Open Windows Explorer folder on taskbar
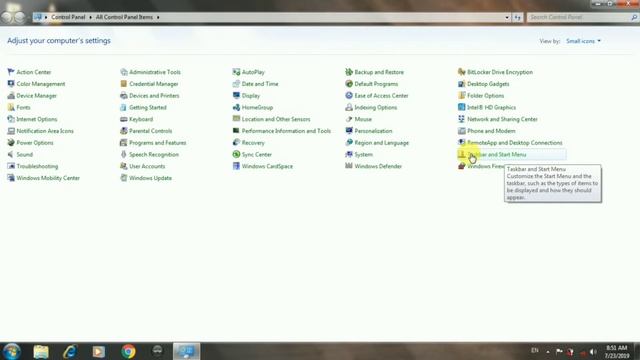 (41, 351)
